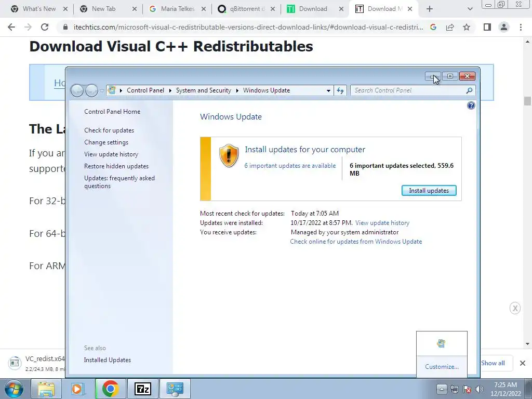Screen dimensions: 532x399
Task: Open recent pages dropdown beside nav arrows
Action: click(102, 90)
